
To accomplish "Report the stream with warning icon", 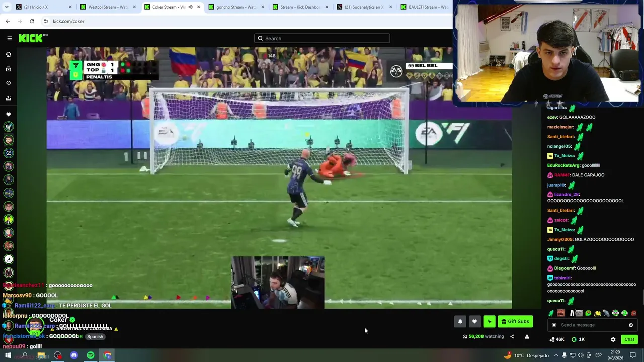I will (527, 337).
